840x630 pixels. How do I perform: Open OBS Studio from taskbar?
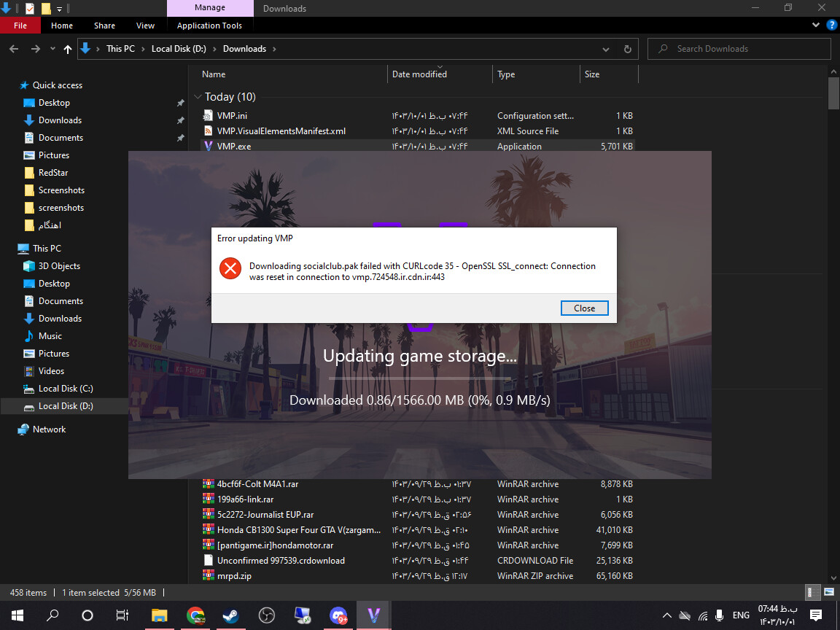pos(266,615)
